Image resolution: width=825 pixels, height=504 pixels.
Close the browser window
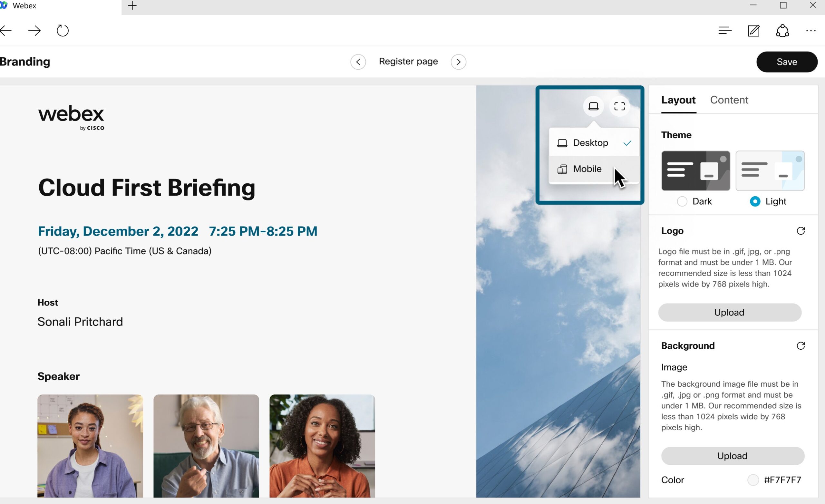click(x=813, y=5)
